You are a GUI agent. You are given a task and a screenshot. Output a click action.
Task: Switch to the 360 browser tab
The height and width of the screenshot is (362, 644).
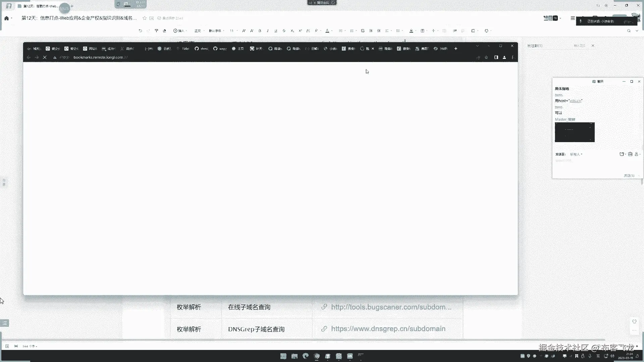[x=441, y=49]
